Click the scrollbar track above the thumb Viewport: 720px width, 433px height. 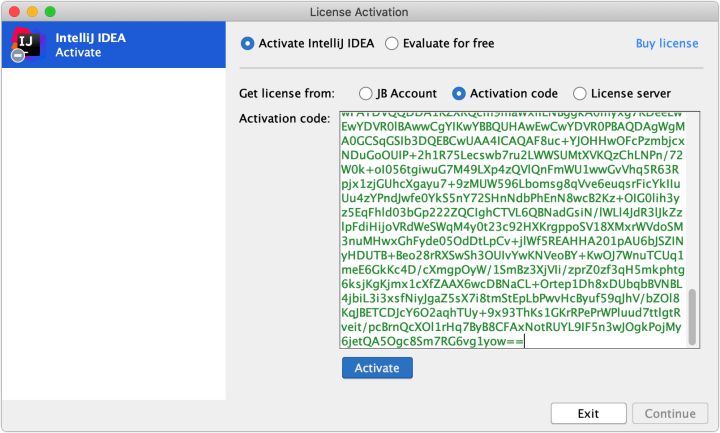tap(692, 200)
